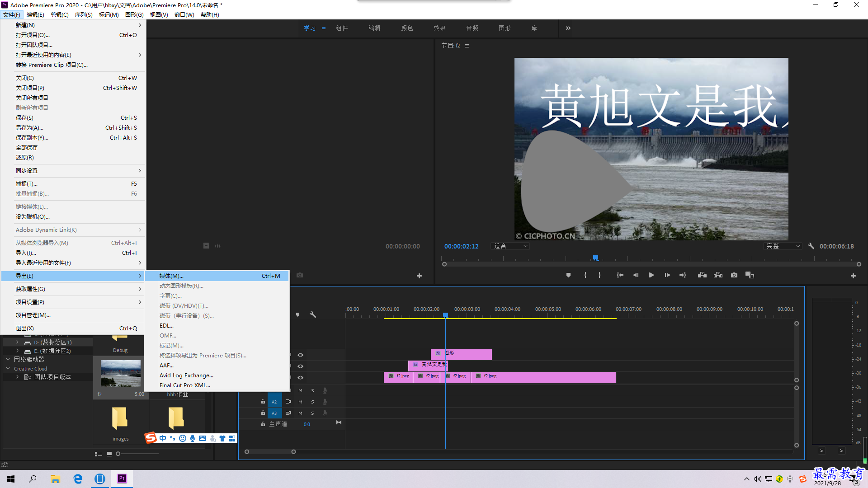The width and height of the screenshot is (868, 488).
Task: Click the timeline horizontal zoom scroll bar
Action: tap(270, 452)
